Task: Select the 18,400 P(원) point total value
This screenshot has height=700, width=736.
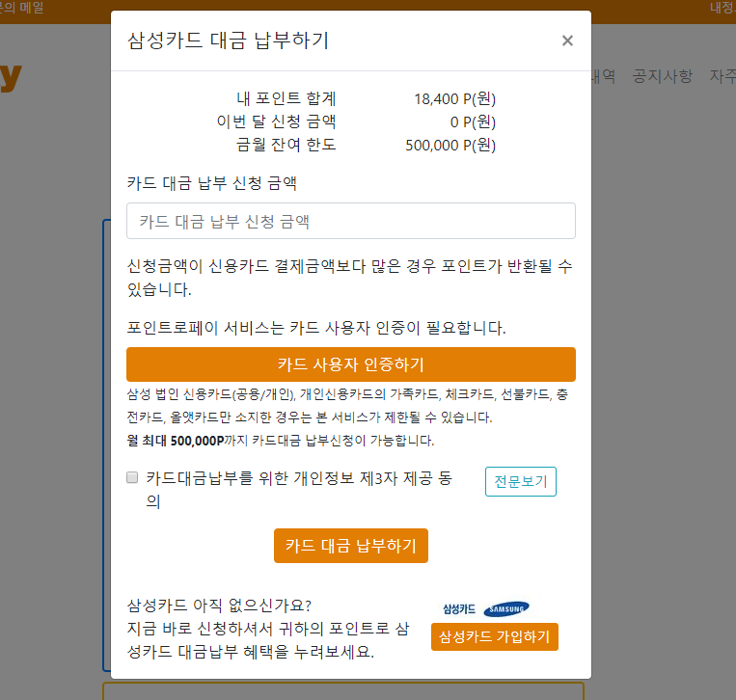Action: 454,99
